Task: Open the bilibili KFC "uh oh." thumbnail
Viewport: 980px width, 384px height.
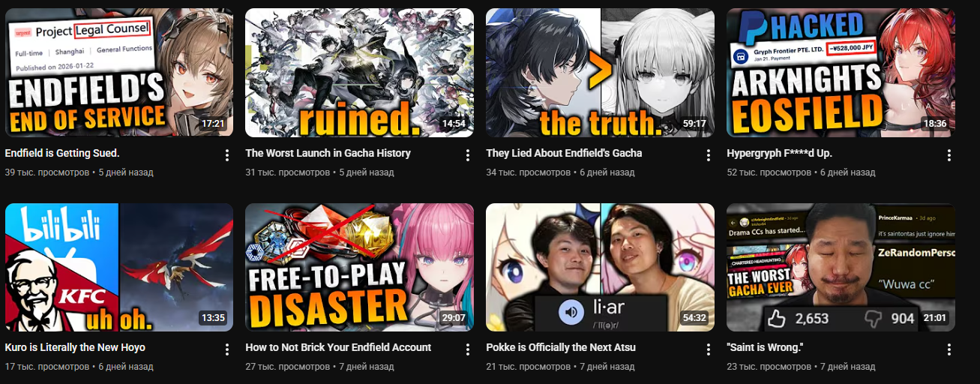Action: (x=118, y=267)
